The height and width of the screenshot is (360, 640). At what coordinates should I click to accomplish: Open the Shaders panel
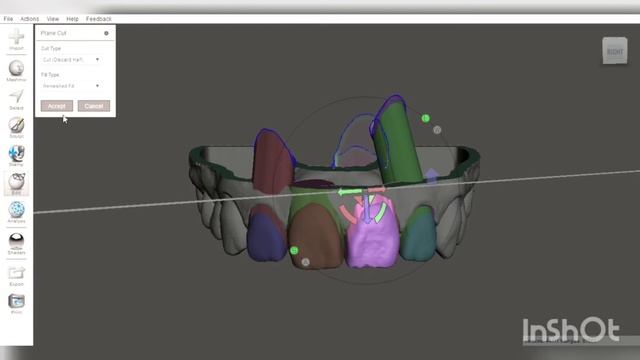point(16,243)
